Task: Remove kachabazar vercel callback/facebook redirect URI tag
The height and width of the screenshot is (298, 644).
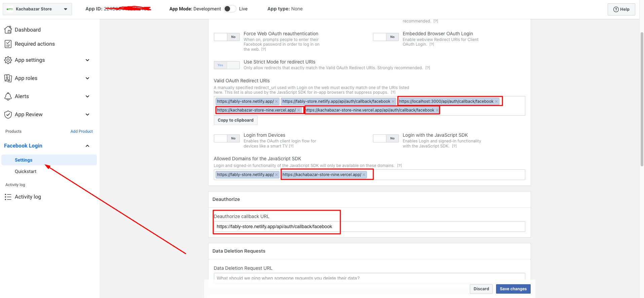Action: [437, 110]
